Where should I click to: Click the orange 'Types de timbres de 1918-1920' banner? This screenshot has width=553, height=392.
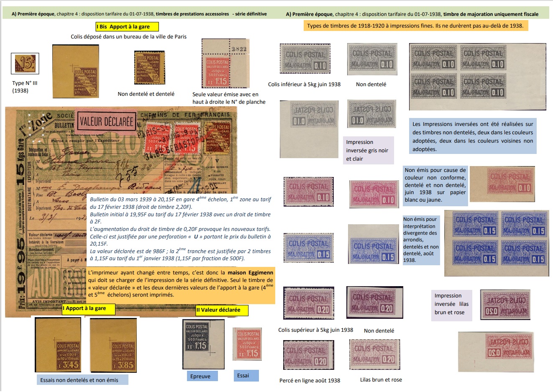click(415, 26)
